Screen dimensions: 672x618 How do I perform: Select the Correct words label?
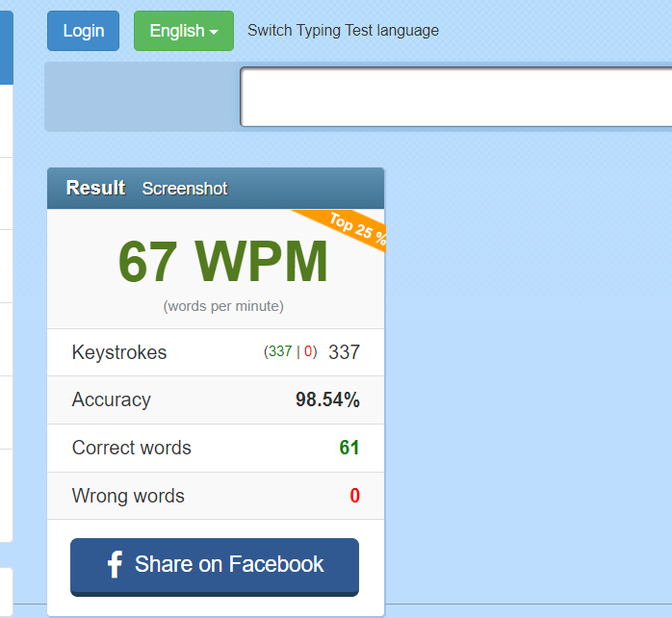pyautogui.click(x=132, y=448)
